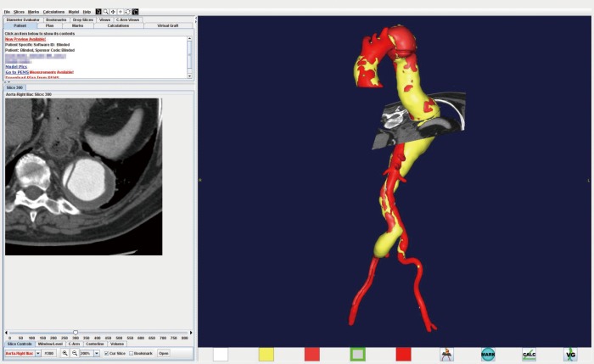Click the slice slider right arrow
The height and width of the screenshot is (364, 594).
coord(191,333)
